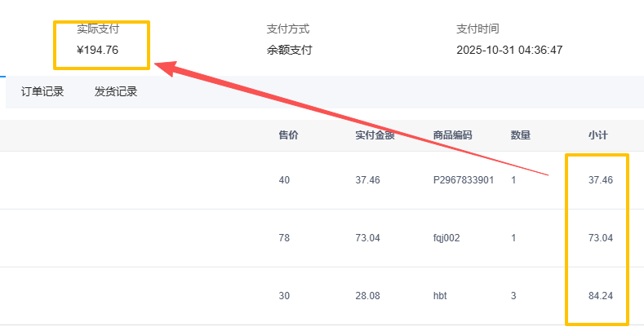This screenshot has height=331, width=644.
Task: Switch to the 订单记录 tab
Action: [42, 91]
